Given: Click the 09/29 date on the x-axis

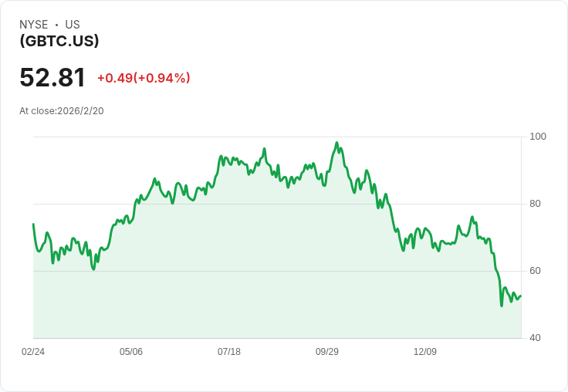Looking at the screenshot, I should click(x=327, y=351).
